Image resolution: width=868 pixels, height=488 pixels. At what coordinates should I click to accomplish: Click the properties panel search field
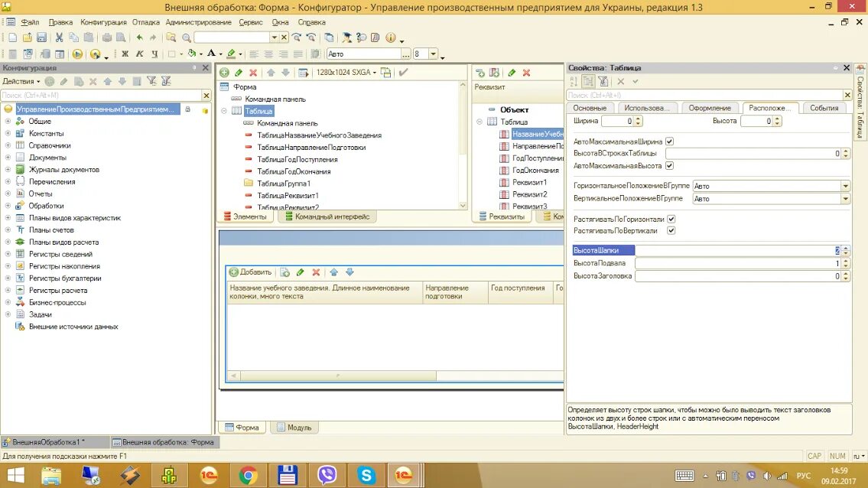(704, 96)
